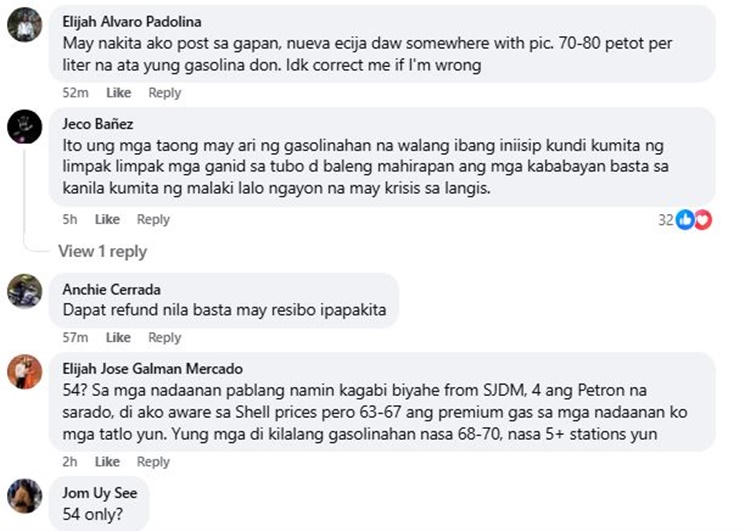Open Anchie Cerrada's name link
Screen dimensions: 750x531
[x=111, y=290]
